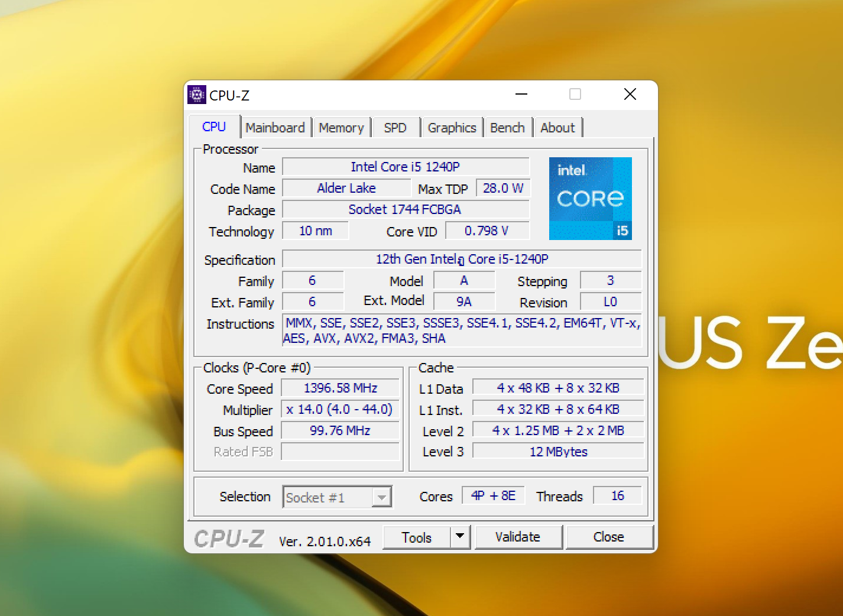The image size is (843, 616).
Task: Click the Ext. Model value 9A
Action: click(x=464, y=302)
